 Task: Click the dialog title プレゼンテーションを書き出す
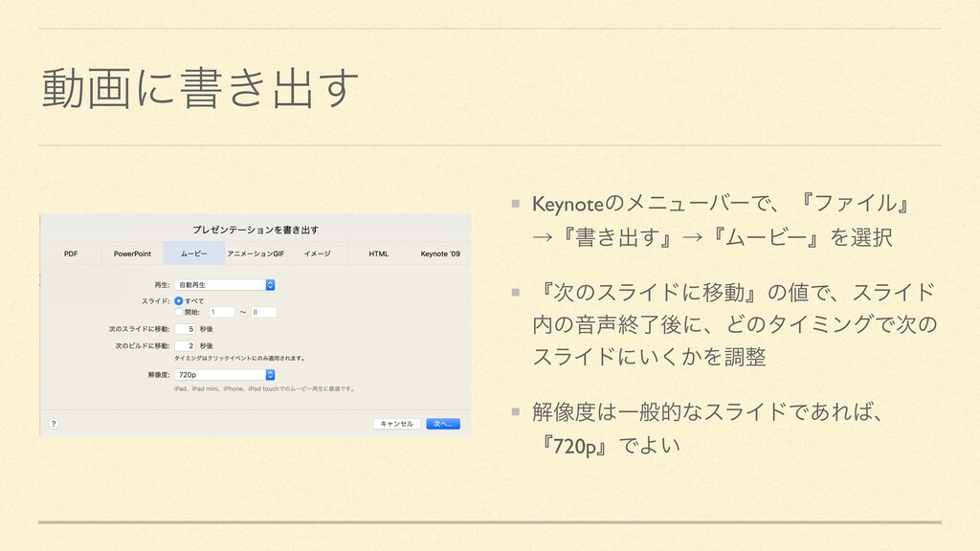(256, 230)
